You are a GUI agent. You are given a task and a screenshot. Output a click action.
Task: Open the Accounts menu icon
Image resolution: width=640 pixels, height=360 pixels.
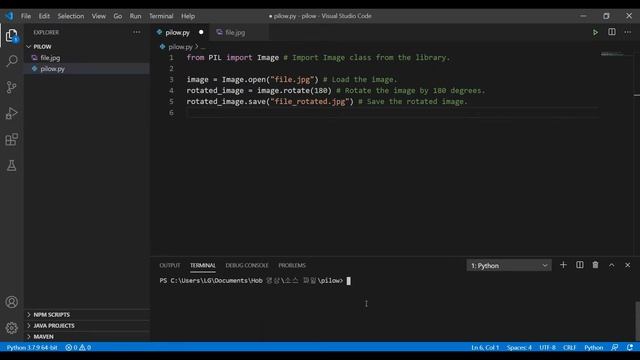[11, 302]
